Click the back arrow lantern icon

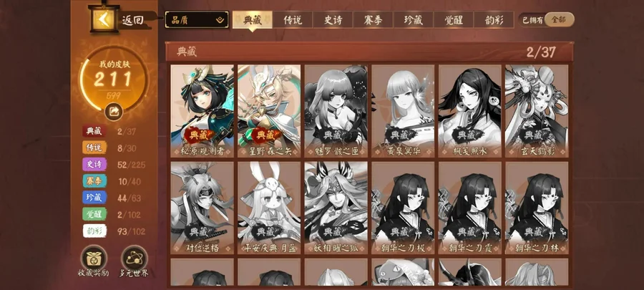(x=104, y=19)
